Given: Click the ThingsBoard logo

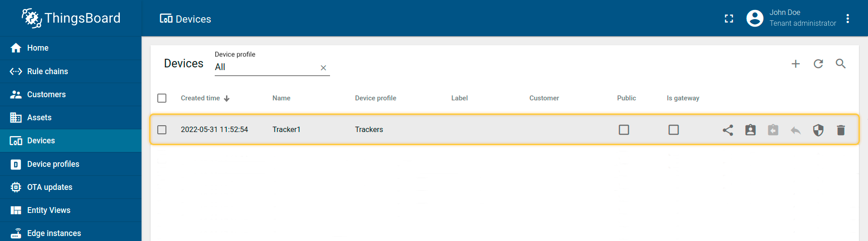Looking at the screenshot, I should pos(71,18).
